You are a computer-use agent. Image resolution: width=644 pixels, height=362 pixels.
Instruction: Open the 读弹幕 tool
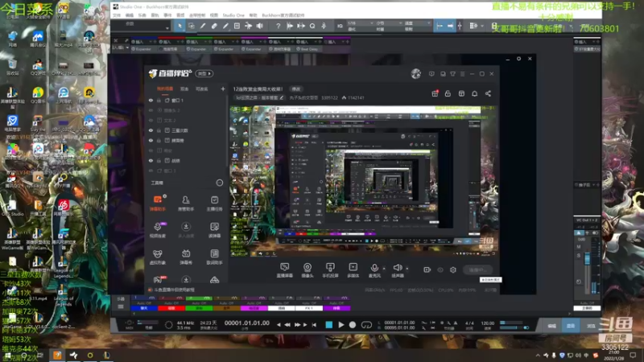(x=214, y=230)
